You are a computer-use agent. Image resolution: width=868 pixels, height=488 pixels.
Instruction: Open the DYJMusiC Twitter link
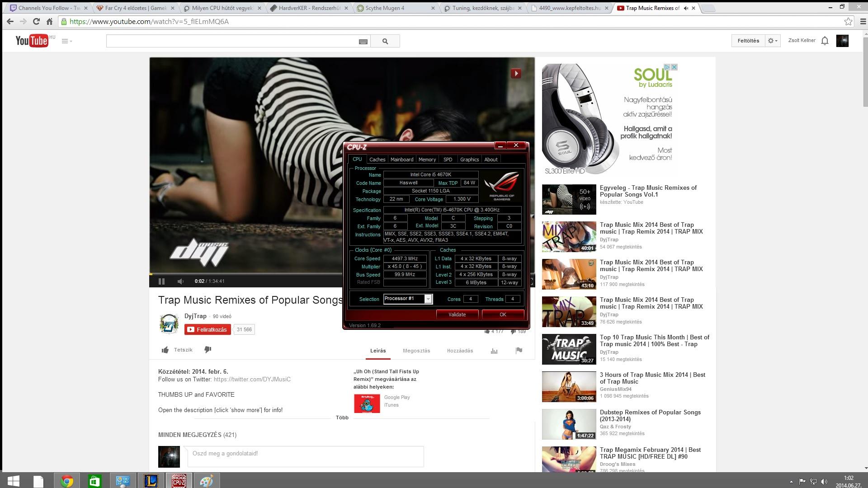[x=252, y=380]
